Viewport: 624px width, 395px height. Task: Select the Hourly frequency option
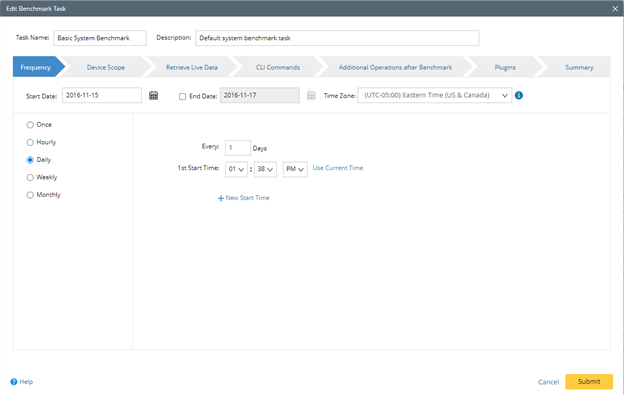coord(30,142)
